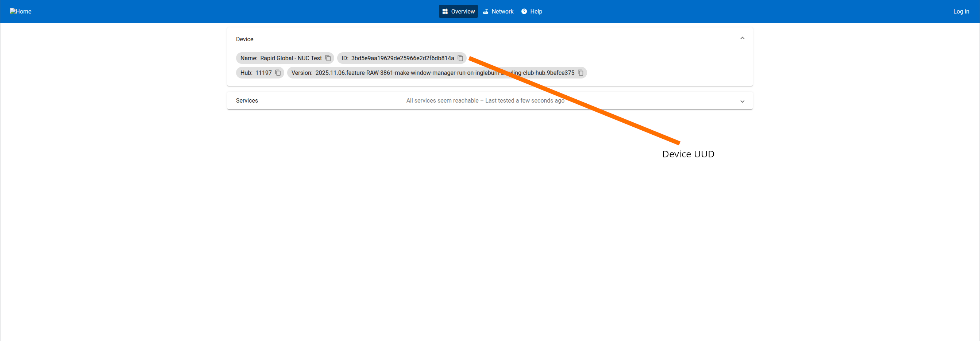This screenshot has width=980, height=341.
Task: Copy the device ID string
Action: [460, 58]
